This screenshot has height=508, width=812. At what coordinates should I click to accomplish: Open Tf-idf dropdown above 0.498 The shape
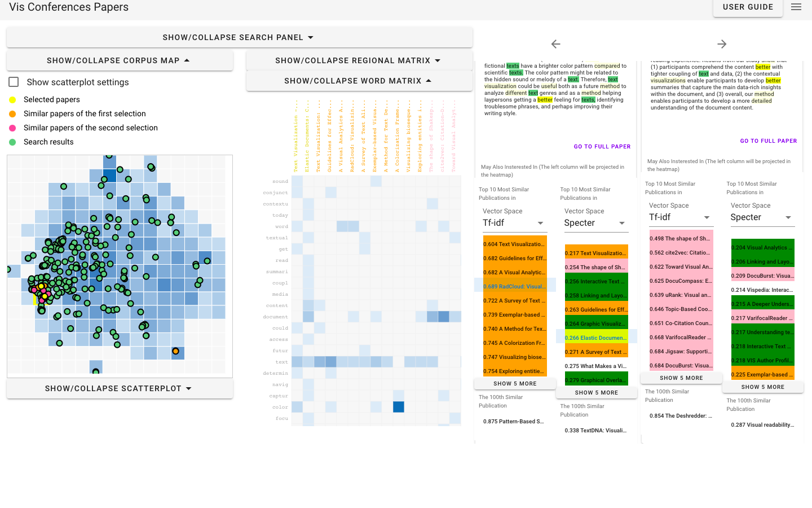681,217
